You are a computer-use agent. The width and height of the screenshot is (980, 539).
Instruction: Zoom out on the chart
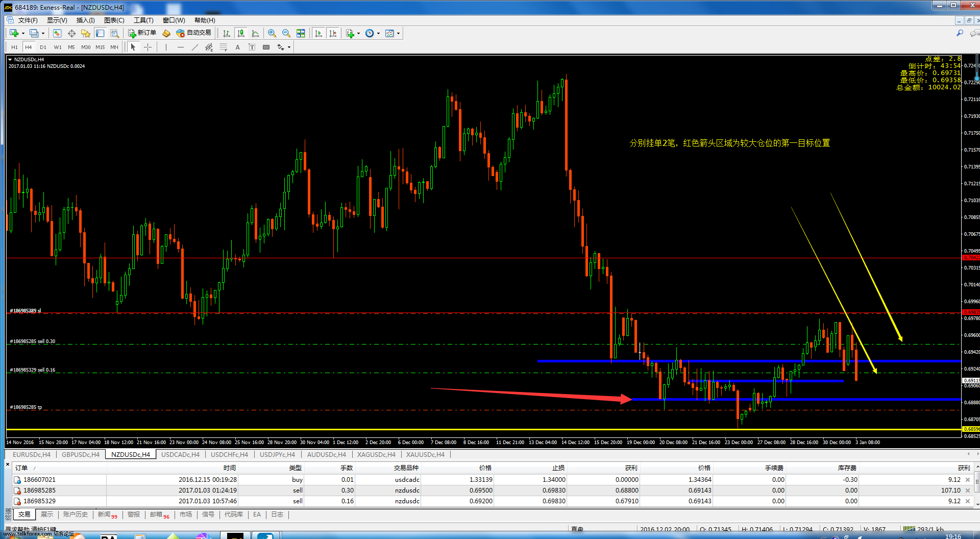click(286, 33)
